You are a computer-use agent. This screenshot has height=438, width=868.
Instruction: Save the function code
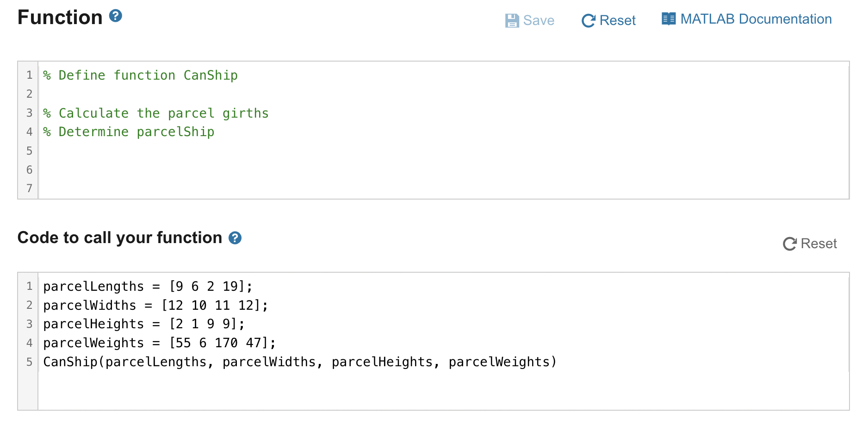(530, 20)
